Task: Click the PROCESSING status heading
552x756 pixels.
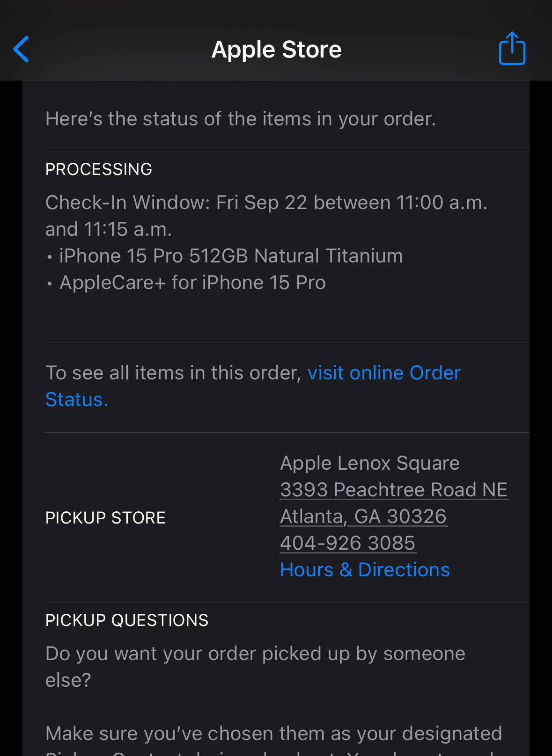Action: coord(99,169)
